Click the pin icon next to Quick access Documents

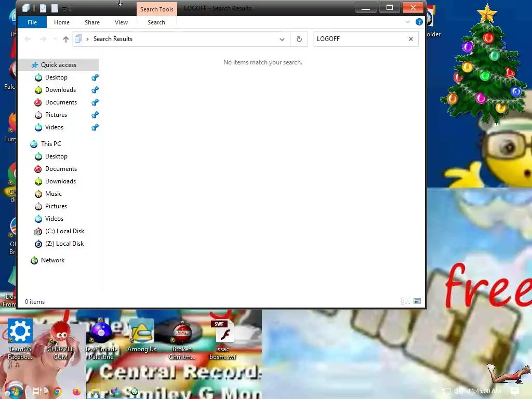coord(95,102)
